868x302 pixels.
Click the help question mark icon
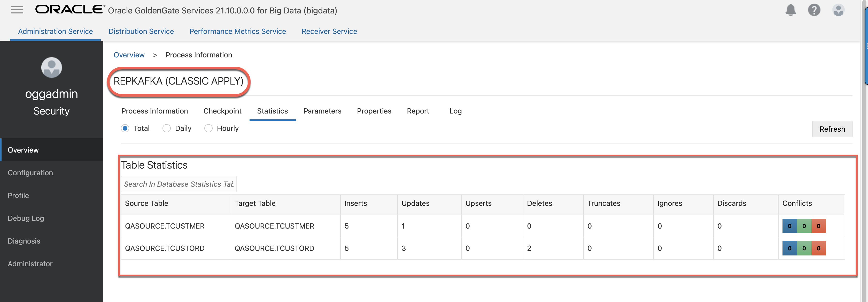[x=814, y=10]
